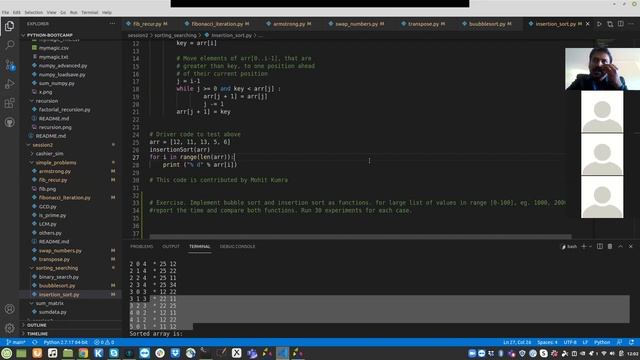Screen dimensions: 640x360
Task: Expand the TIMELINE section
Action: pyautogui.click(x=37, y=334)
